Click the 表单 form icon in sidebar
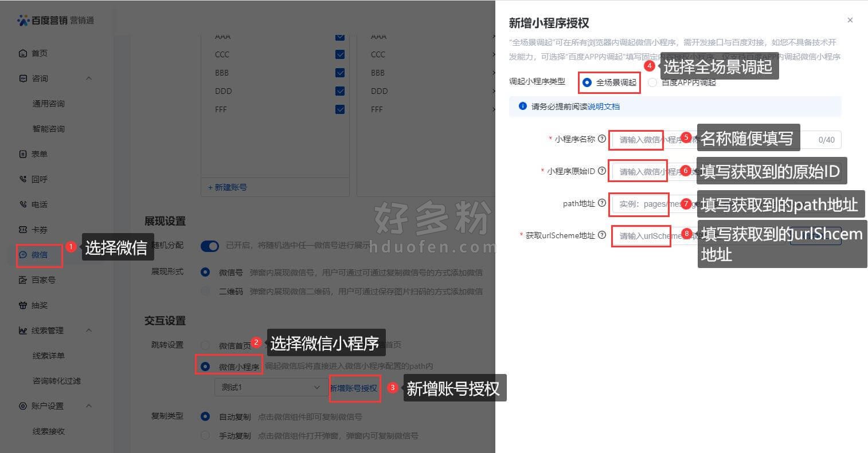 click(23, 154)
